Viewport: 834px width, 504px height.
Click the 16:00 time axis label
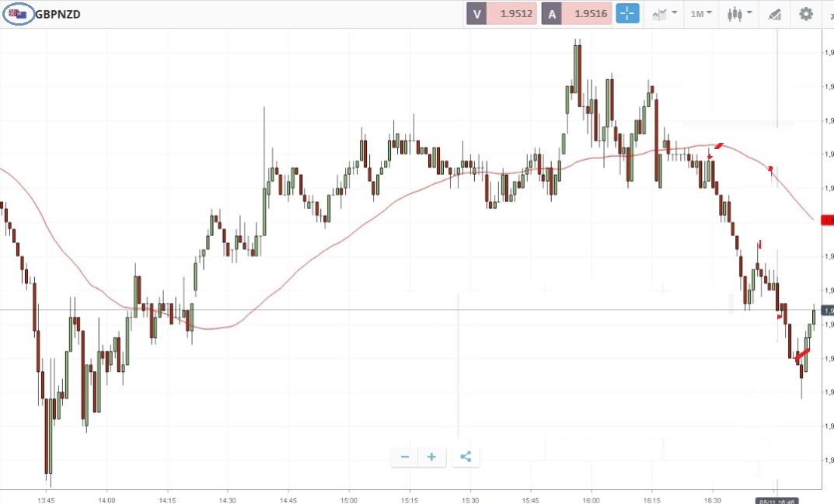(x=591, y=500)
